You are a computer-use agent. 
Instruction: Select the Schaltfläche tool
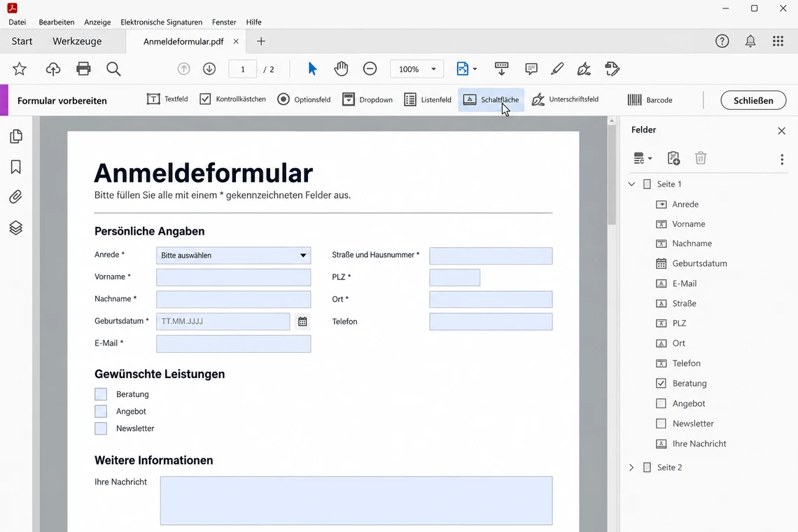coord(491,99)
